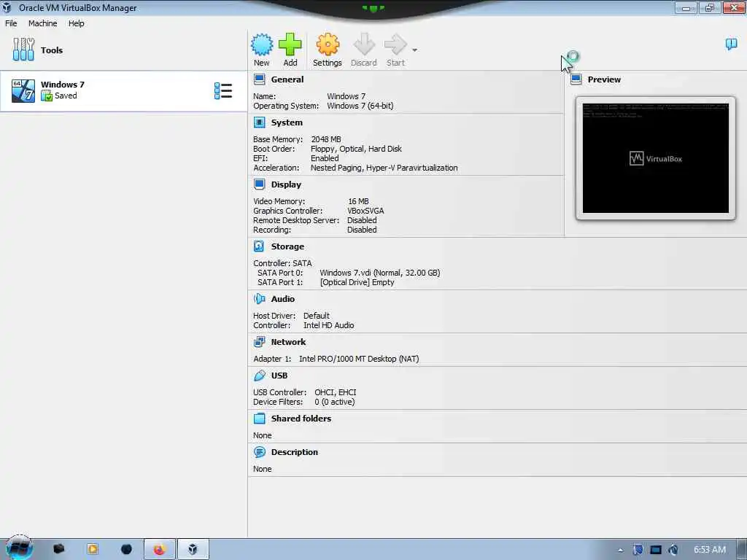Click the VirtualBox taskbar button

coord(193,550)
